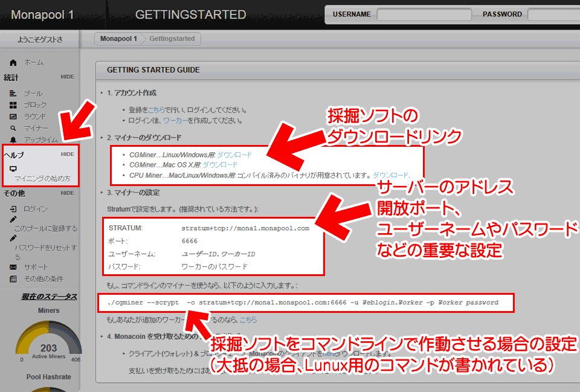Click the pencil icon for pool registration
Image resolution: width=580 pixels, height=392 pixels.
pos(13,219)
